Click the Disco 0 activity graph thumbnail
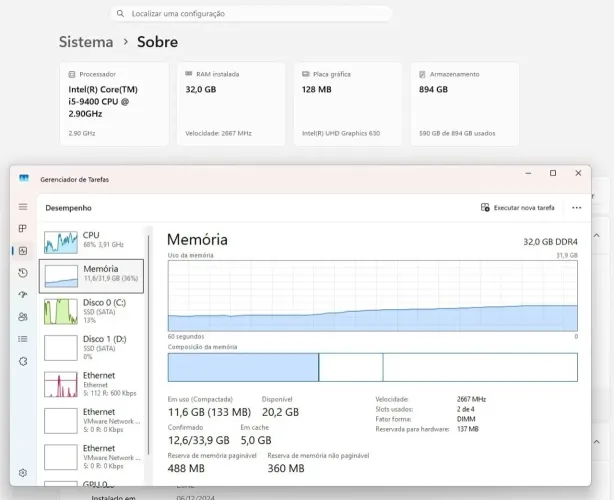This screenshot has height=500, width=614. tap(61, 311)
